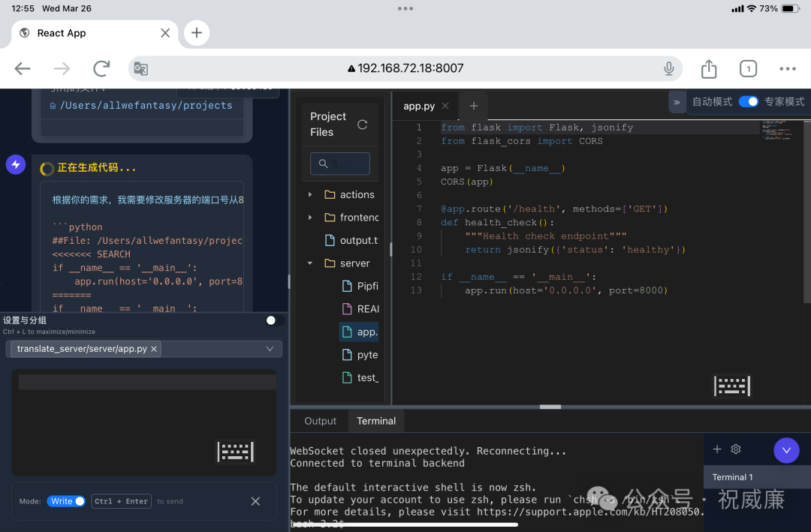Switch to the Terminal tab

376,421
